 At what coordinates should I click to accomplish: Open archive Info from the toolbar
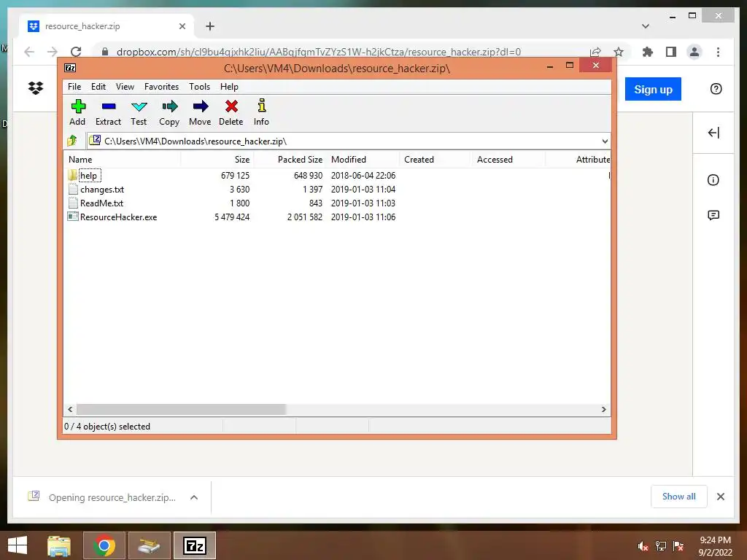(261, 112)
